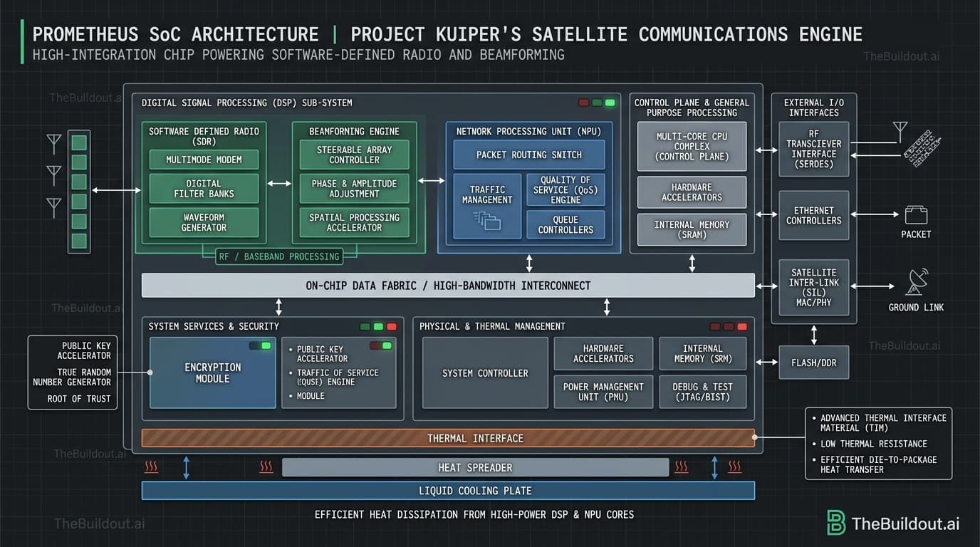Select the Ground Link satellite dish icon
The image size is (980, 547).
[917, 283]
